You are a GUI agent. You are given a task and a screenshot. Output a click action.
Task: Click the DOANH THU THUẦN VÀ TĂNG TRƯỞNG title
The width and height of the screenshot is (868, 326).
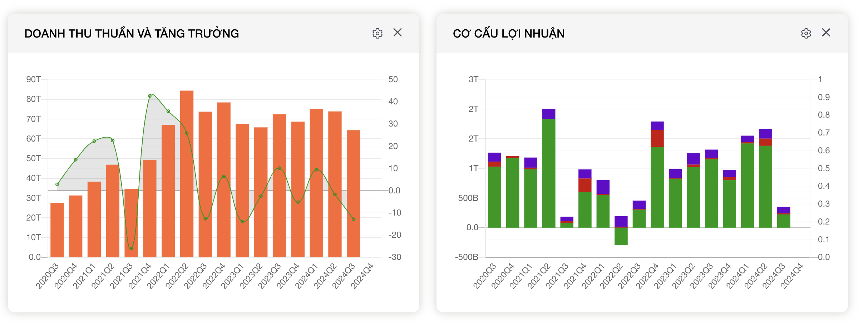click(x=132, y=34)
